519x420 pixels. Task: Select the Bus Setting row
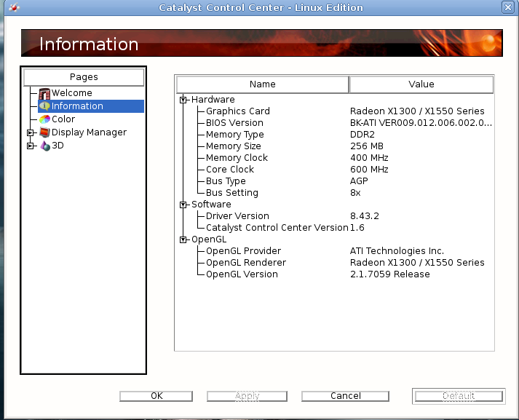point(335,193)
